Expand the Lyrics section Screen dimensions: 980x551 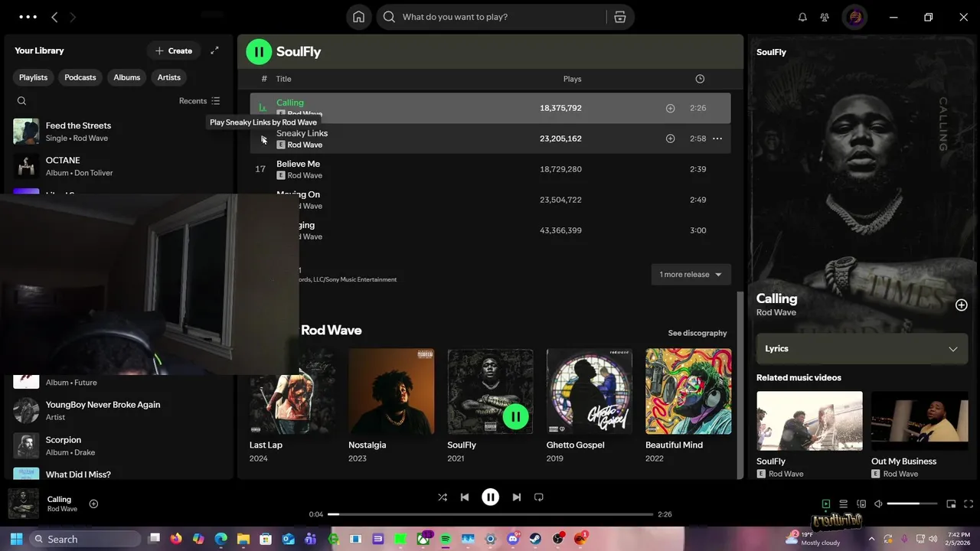[862, 348]
